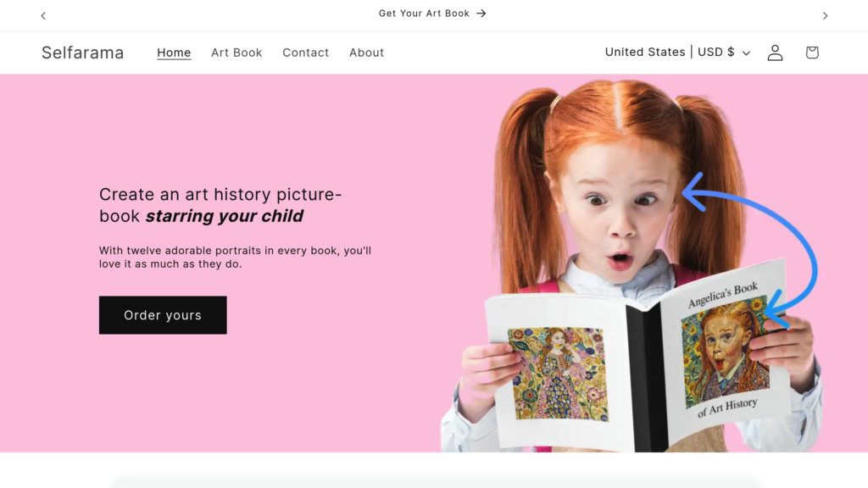Image resolution: width=868 pixels, height=488 pixels.
Task: Click the floral portrait on the left book page
Action: [558, 373]
